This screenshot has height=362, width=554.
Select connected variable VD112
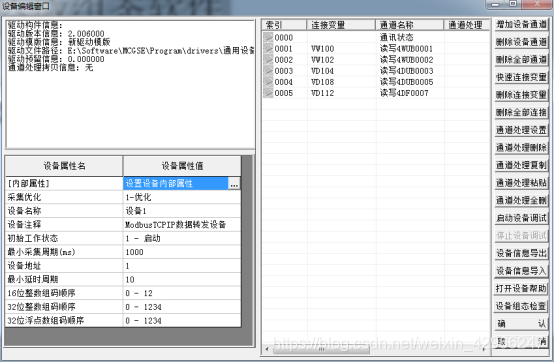[322, 93]
